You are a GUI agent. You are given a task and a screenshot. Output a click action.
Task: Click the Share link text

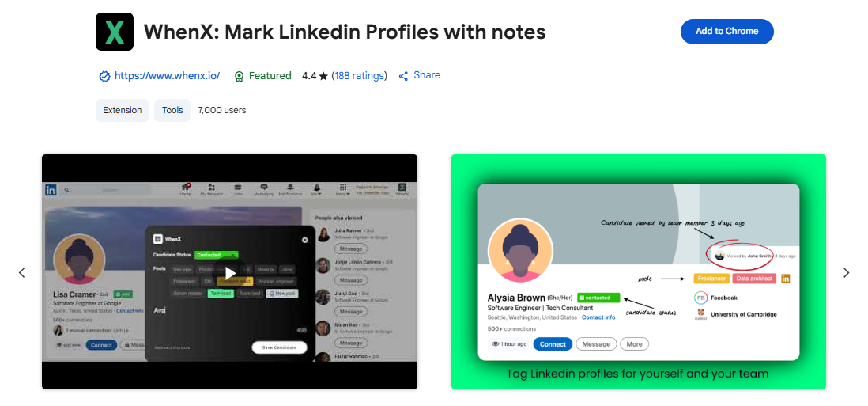[427, 75]
